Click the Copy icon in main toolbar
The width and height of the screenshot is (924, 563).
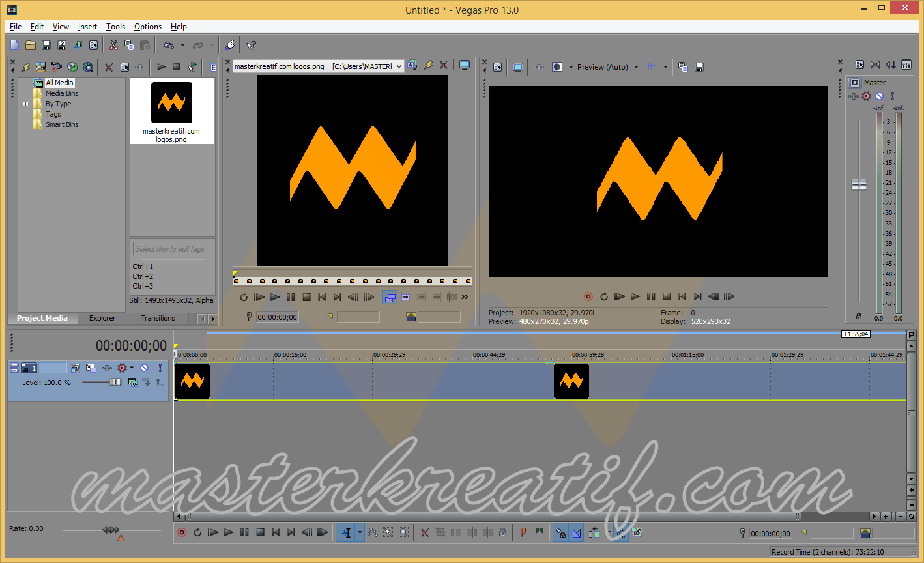(129, 45)
